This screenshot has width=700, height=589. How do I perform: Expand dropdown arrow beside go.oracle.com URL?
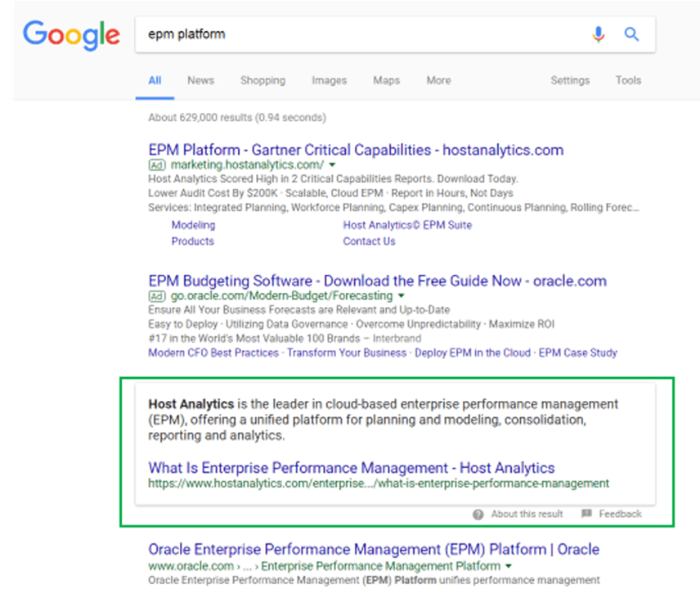coord(401,295)
